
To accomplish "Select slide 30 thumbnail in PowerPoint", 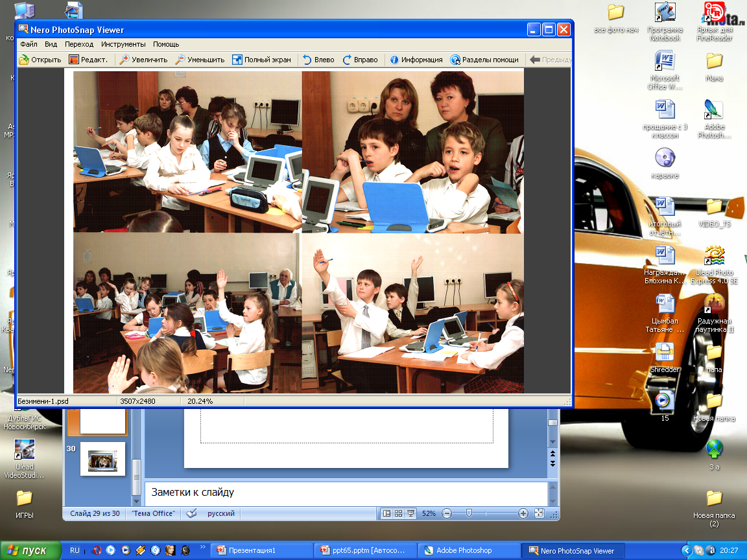I will coord(102,460).
